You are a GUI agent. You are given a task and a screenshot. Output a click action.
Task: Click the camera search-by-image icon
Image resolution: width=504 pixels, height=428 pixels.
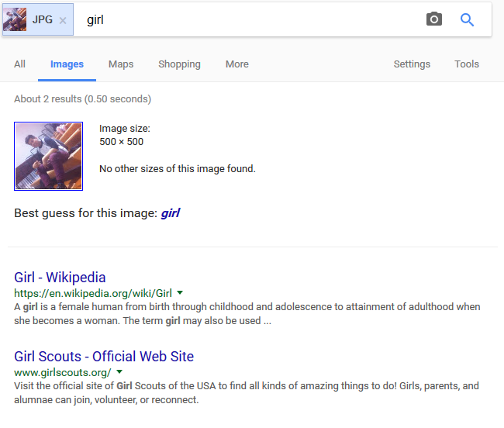coord(434,19)
